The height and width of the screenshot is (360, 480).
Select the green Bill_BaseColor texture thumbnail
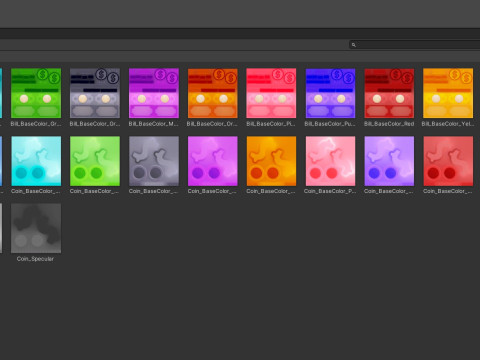36,93
